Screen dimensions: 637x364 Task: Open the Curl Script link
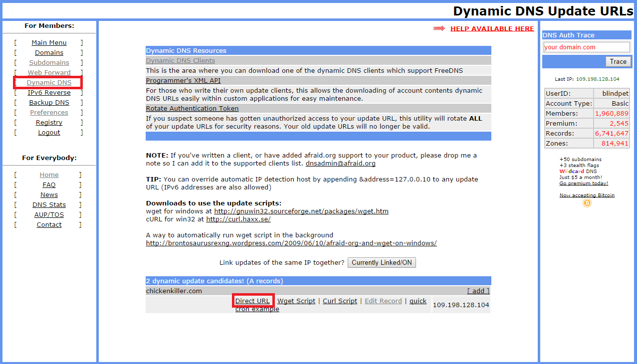(340, 301)
